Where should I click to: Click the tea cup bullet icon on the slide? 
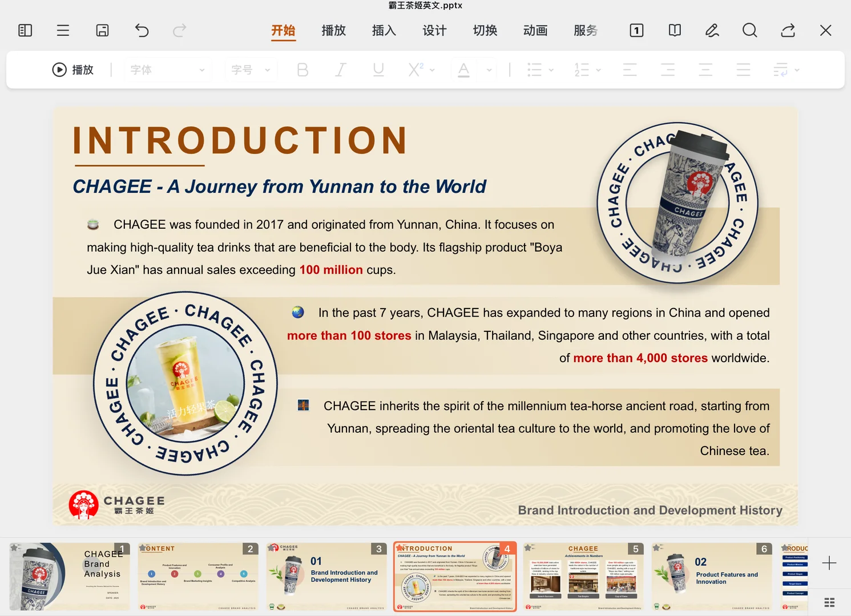(x=93, y=224)
